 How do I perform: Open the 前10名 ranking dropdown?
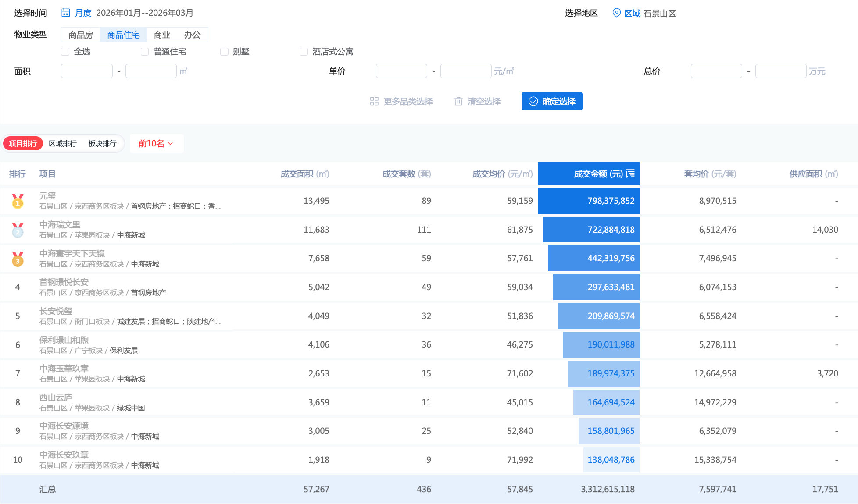(156, 144)
